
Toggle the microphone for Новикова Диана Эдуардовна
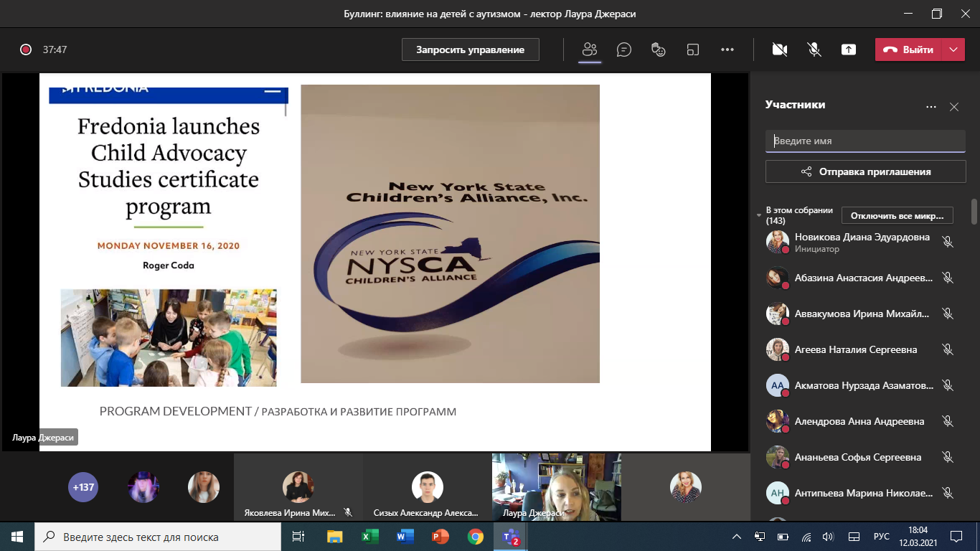[x=948, y=242]
